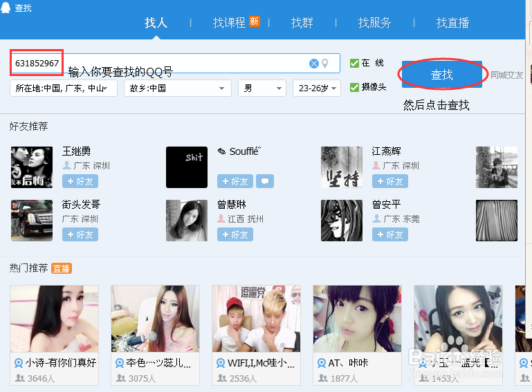Switch to the 找服务 tab

374,23
